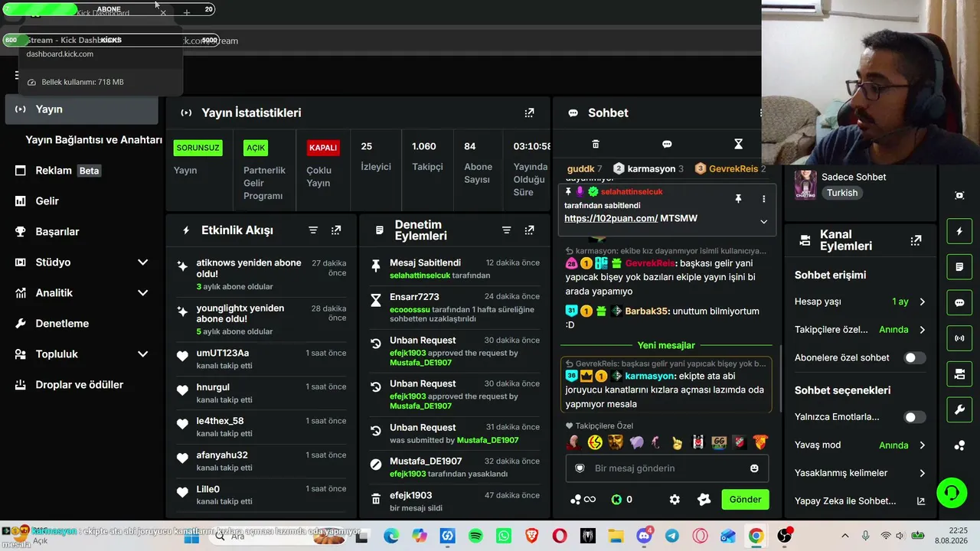
Task: Focus the Bir mesaj gönderin field
Action: tap(666, 468)
